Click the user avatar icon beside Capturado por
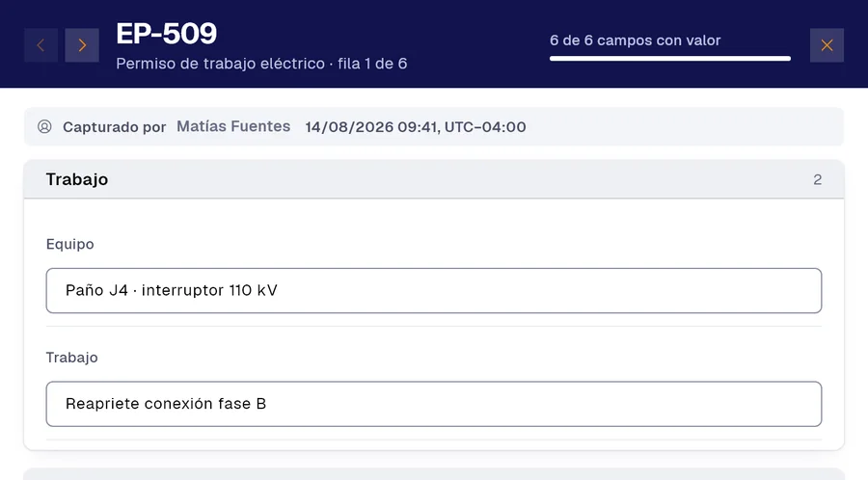This screenshot has height=480, width=868. click(x=44, y=126)
